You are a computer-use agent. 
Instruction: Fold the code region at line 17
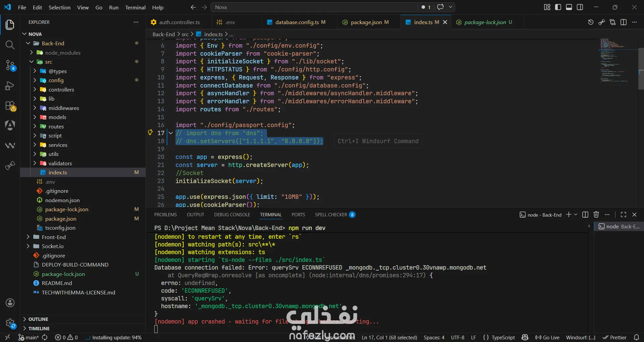tap(171, 133)
